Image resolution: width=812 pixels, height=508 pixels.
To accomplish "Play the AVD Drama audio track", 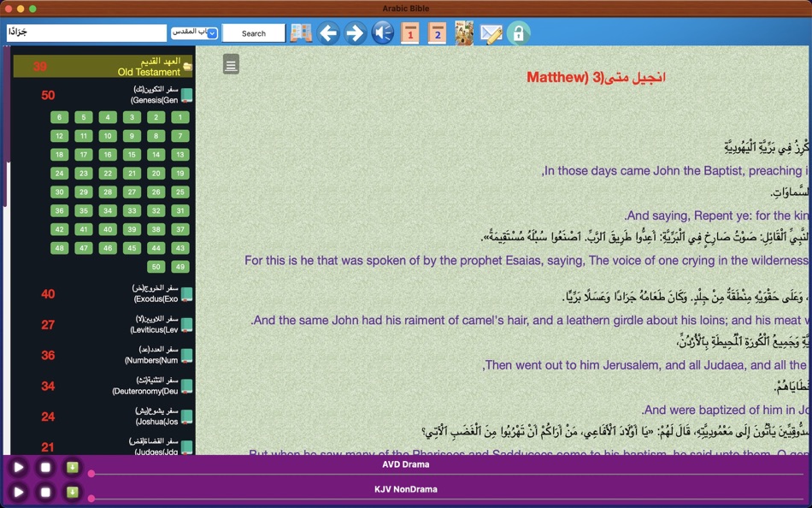I will [x=19, y=467].
